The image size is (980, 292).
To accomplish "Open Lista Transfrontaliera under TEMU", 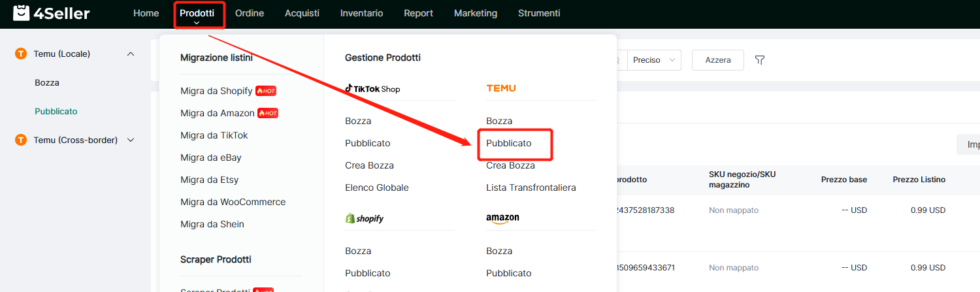I will 531,187.
